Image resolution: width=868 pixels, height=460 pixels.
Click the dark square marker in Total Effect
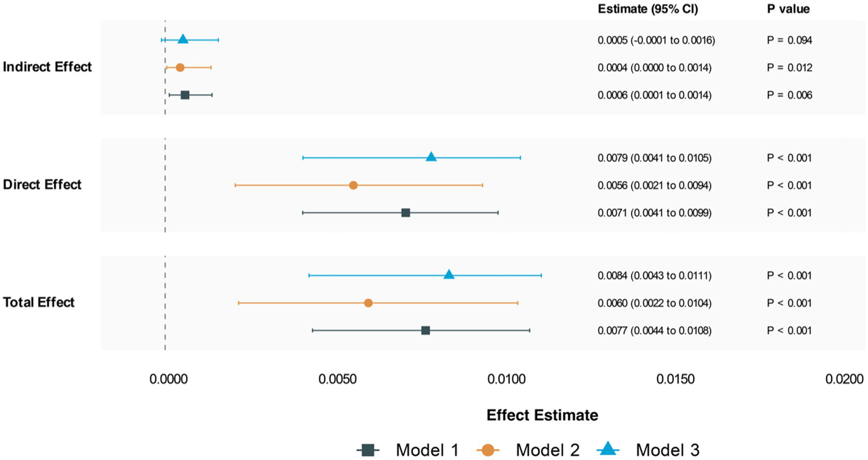tap(425, 330)
